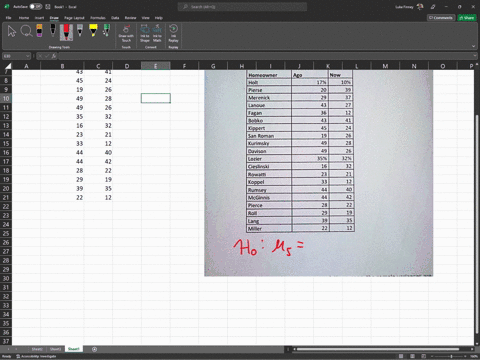This screenshot has width=480, height=360.
Task: Select column E header
Action: (x=156, y=66)
